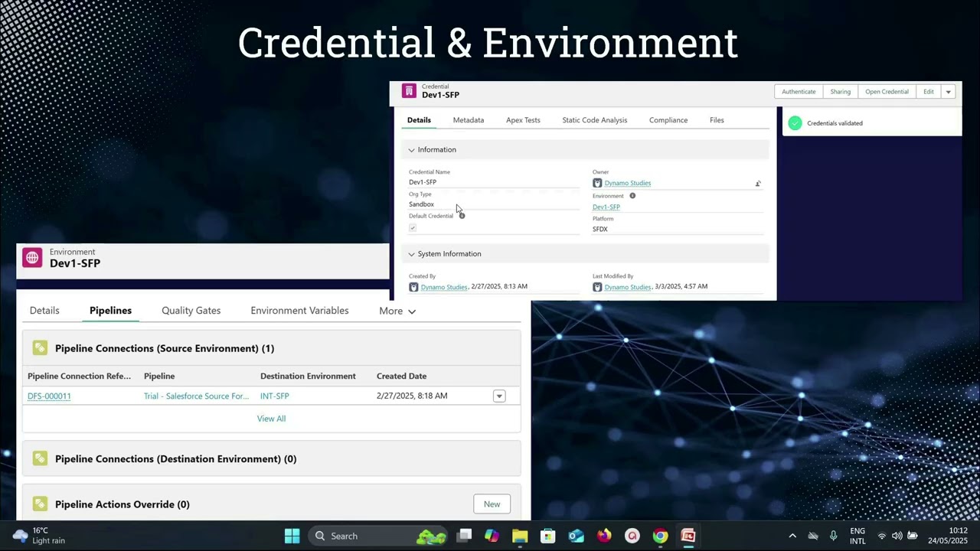Image resolution: width=980 pixels, height=551 pixels.
Task: Collapse the Information section
Action: click(x=411, y=150)
